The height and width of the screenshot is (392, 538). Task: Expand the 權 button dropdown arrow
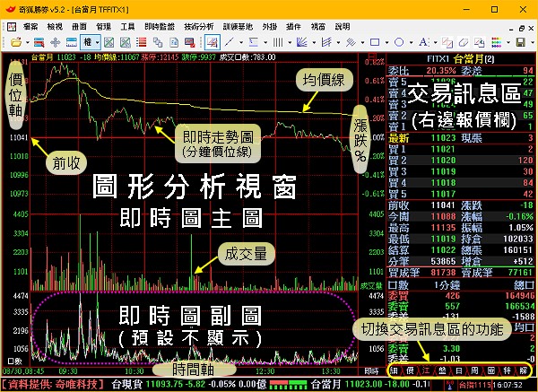pos(98,43)
